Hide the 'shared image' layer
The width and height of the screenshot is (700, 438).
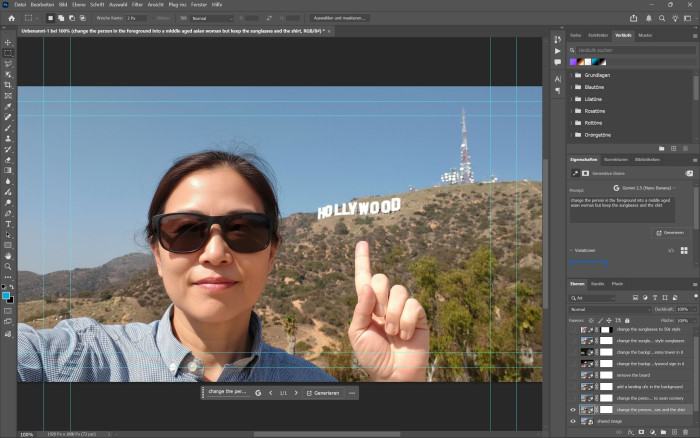[572, 422]
